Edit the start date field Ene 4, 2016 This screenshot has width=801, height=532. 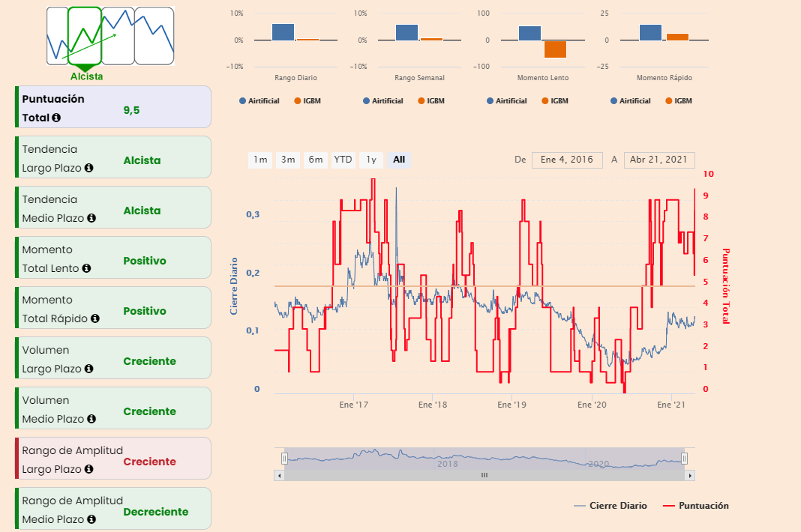coord(567,160)
